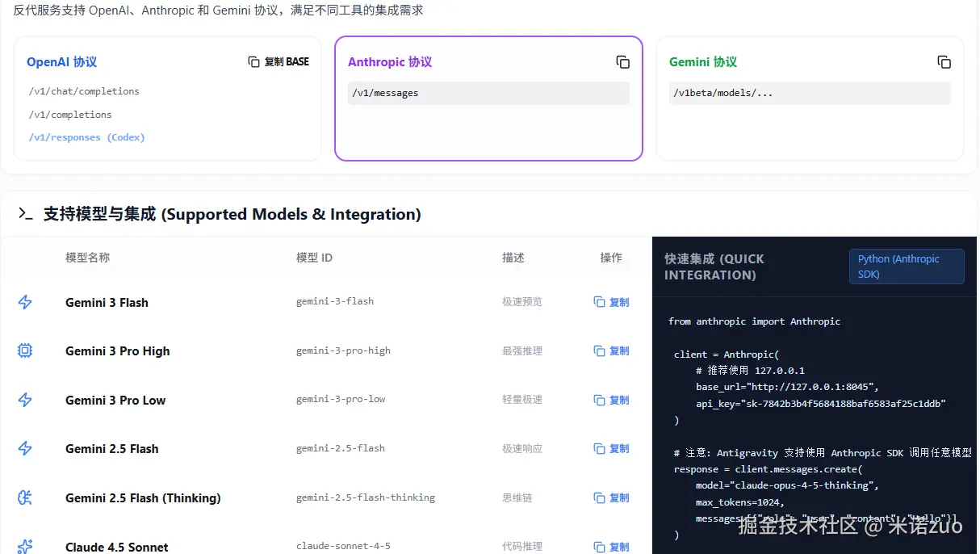Image resolution: width=980 pixels, height=554 pixels.
Task: Click the 思维链 description
Action: (517, 497)
